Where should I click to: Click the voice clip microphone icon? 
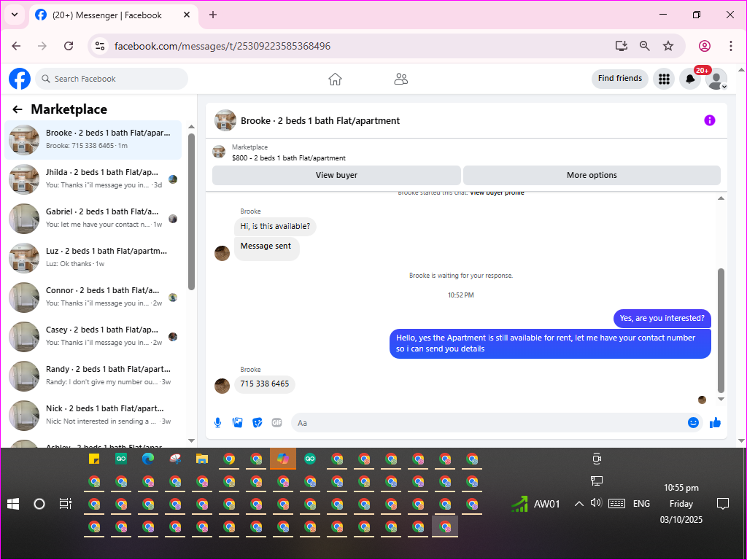click(x=217, y=422)
